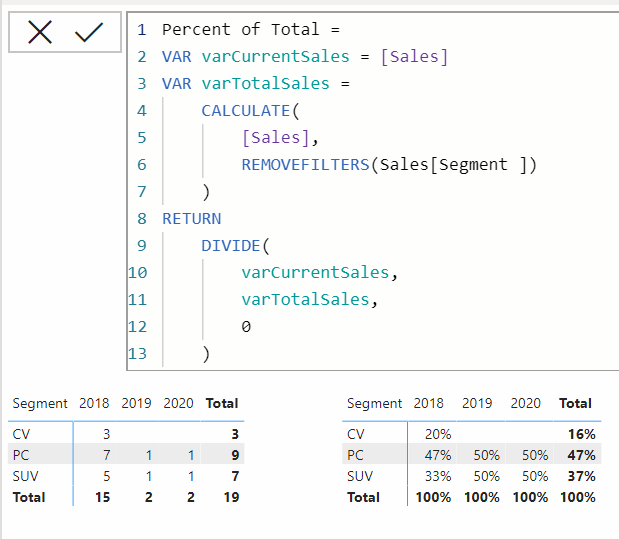The image size is (619, 539).
Task: Click the 'Percent of Total =' line
Action: (x=251, y=30)
